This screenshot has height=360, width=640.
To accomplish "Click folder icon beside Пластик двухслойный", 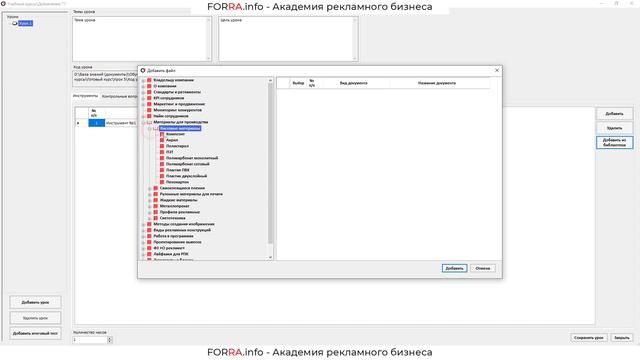I will point(162,176).
